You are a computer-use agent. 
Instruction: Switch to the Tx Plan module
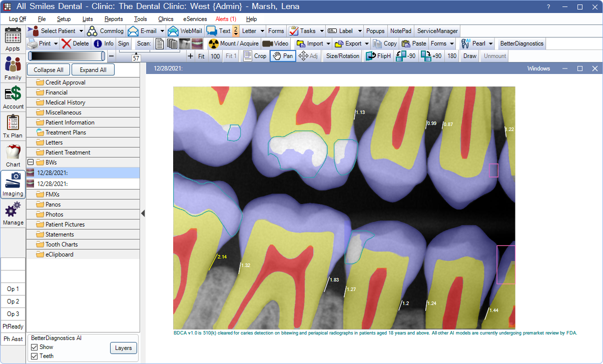(x=13, y=126)
